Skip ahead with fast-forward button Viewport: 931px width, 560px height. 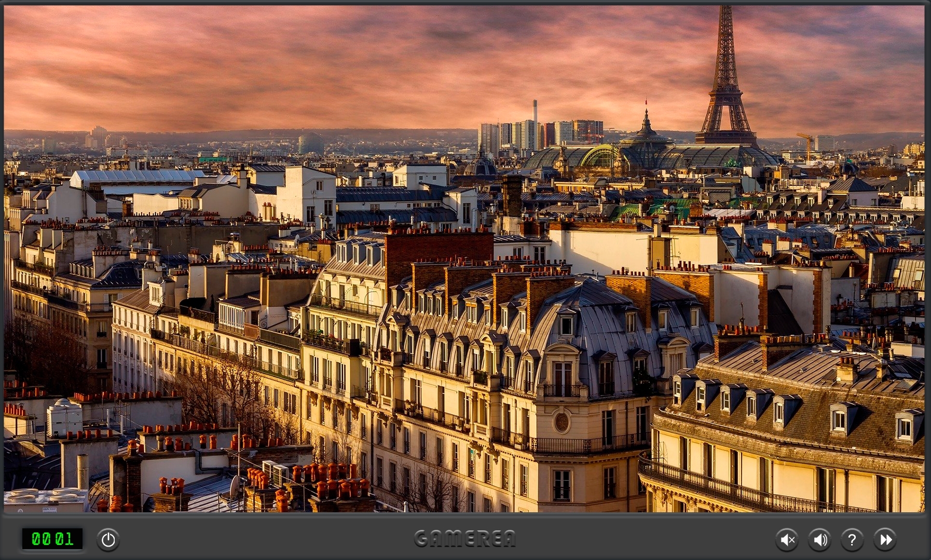[885, 540]
